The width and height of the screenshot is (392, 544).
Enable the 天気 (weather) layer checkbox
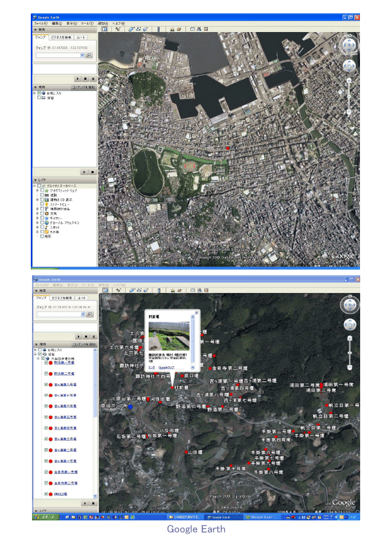coord(42,213)
